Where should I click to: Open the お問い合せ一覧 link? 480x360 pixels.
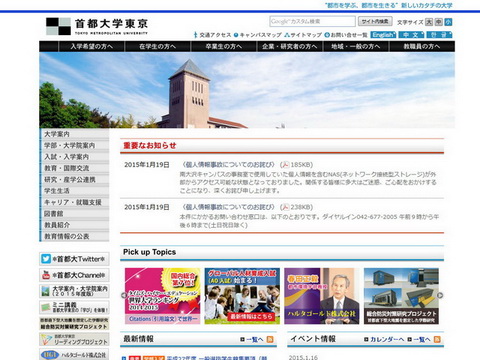tap(346, 35)
